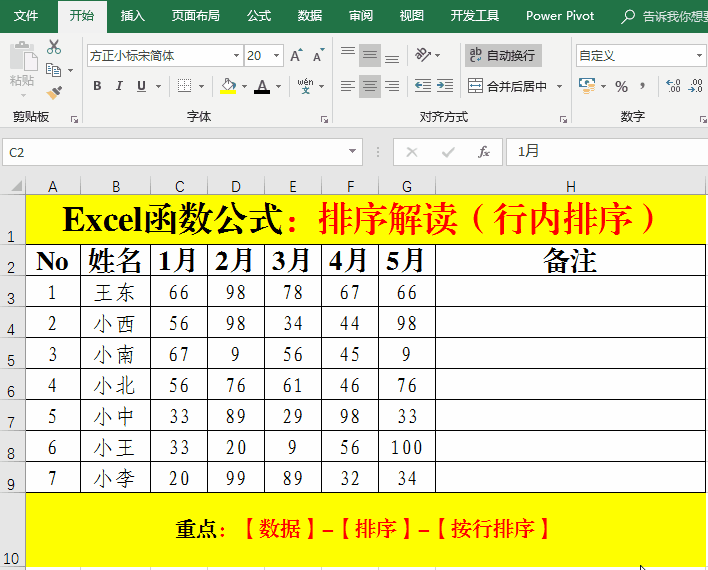
Task: Apply comma style number format
Action: [x=643, y=86]
